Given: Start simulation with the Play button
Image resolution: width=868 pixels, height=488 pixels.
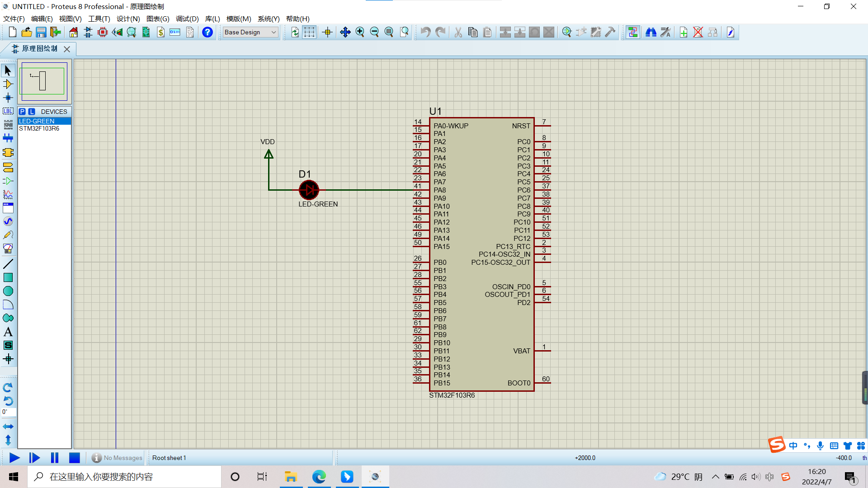Looking at the screenshot, I should point(14,458).
